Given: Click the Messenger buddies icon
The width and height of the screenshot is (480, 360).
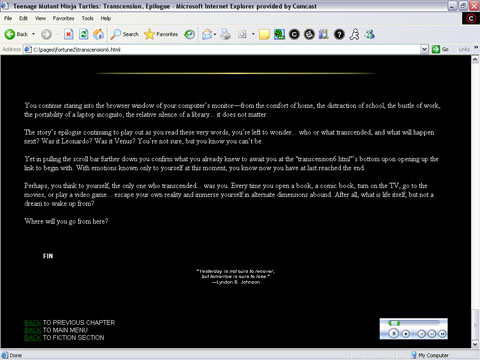Looking at the screenshot, I should pos(370,34).
